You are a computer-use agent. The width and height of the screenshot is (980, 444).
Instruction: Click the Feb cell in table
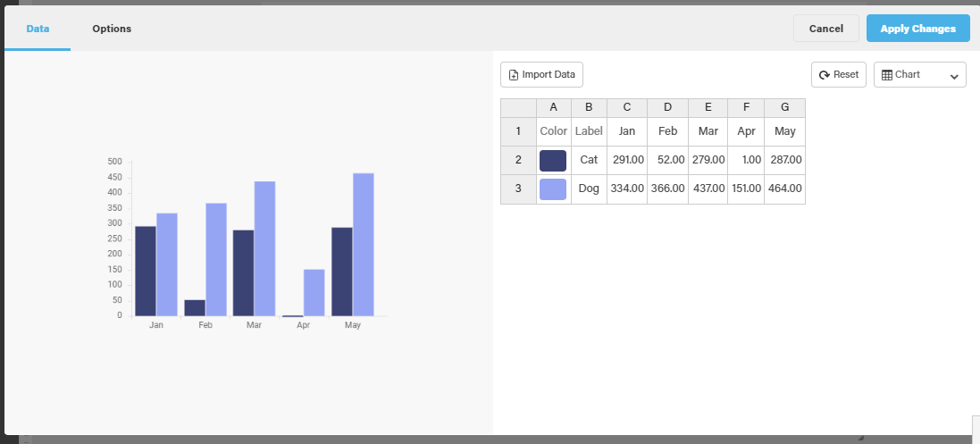pos(667,131)
